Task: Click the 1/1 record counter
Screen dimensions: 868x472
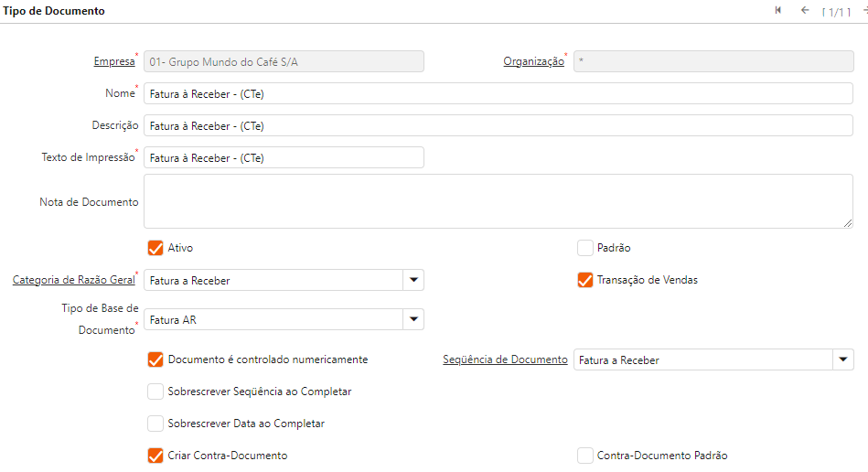Action: tap(837, 12)
